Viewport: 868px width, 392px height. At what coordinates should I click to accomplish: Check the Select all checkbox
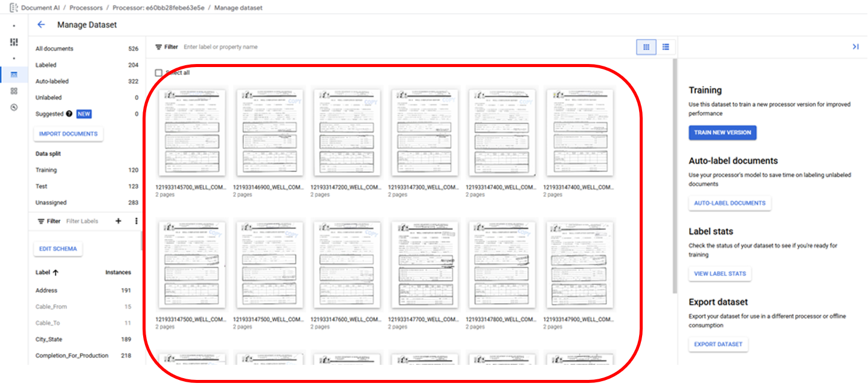(x=158, y=72)
